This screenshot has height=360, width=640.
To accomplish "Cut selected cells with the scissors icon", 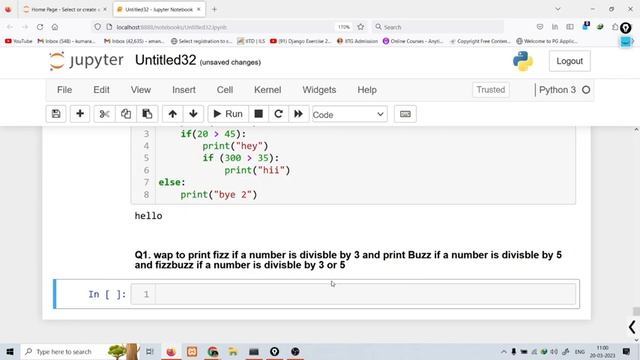I will 104,114.
